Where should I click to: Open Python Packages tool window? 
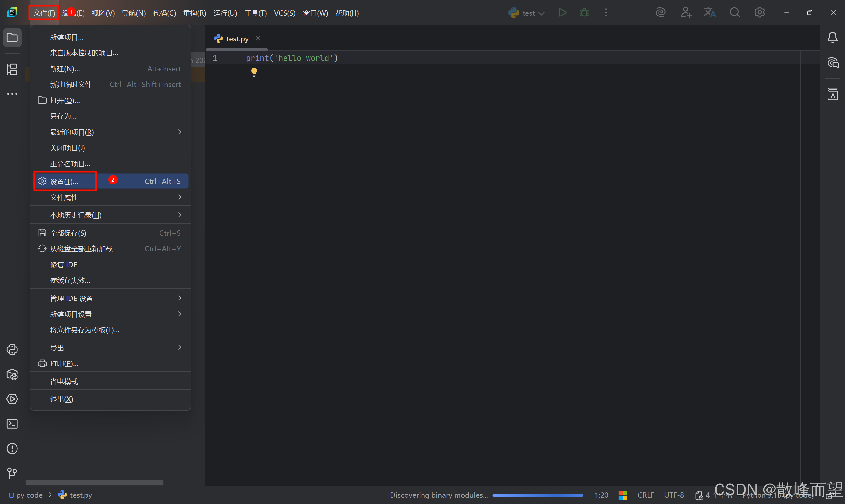[x=12, y=375]
